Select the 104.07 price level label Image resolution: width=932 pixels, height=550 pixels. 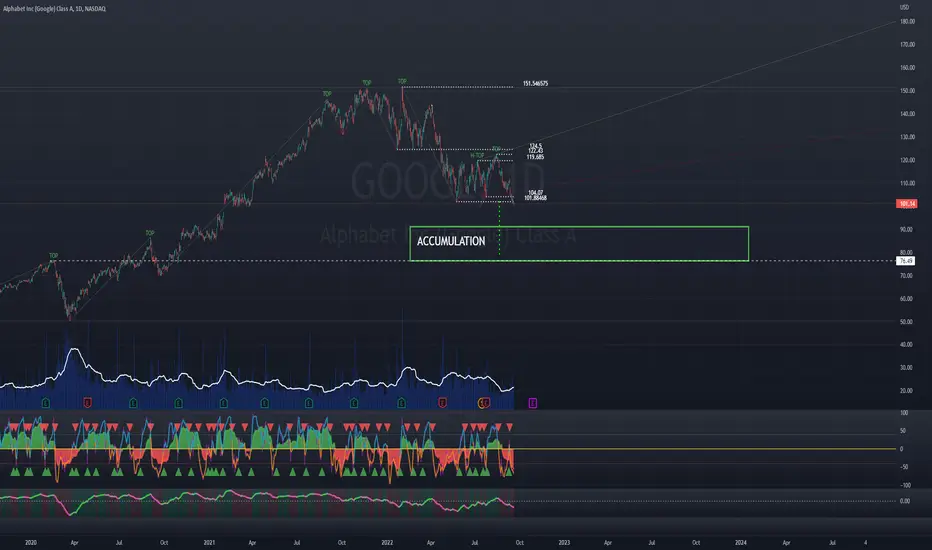point(536,192)
